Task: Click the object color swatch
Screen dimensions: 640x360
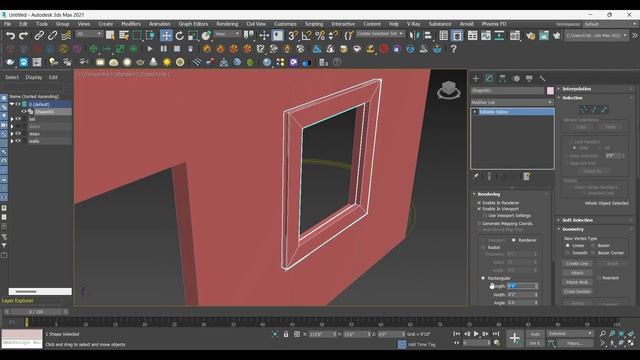Action: (550, 91)
